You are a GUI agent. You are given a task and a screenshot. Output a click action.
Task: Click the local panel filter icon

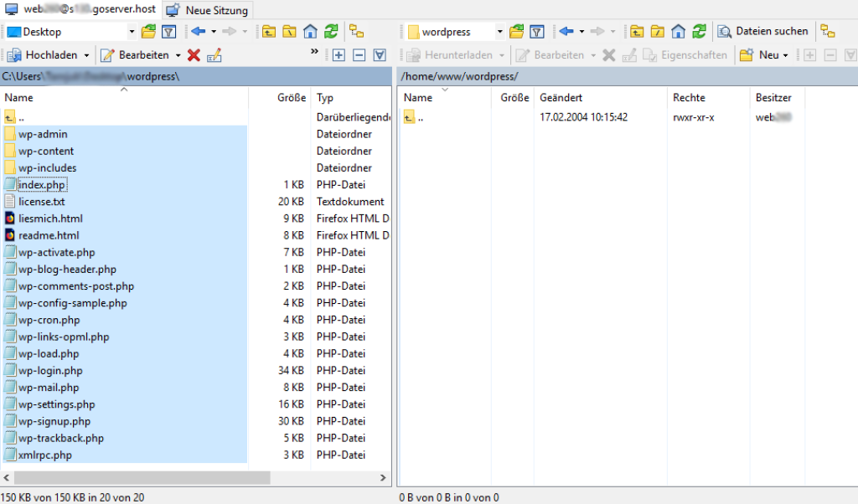[168, 32]
